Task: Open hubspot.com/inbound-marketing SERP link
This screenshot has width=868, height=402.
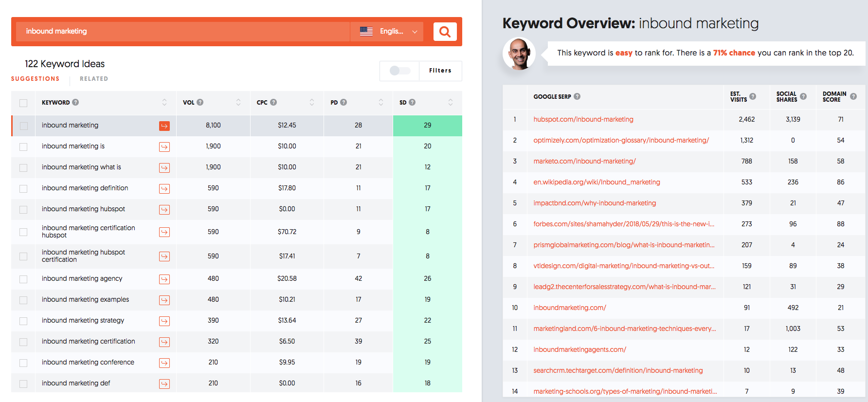Action: coord(583,119)
